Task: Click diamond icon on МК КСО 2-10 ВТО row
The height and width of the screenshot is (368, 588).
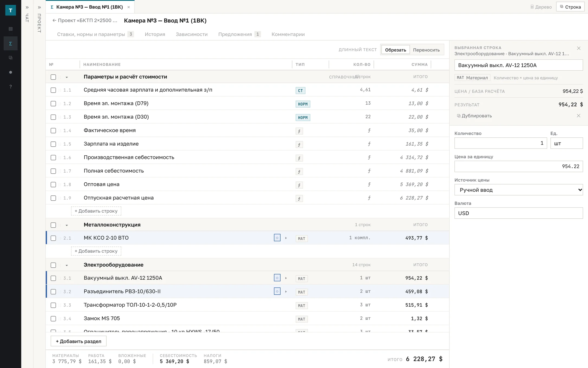Action: [x=277, y=238]
